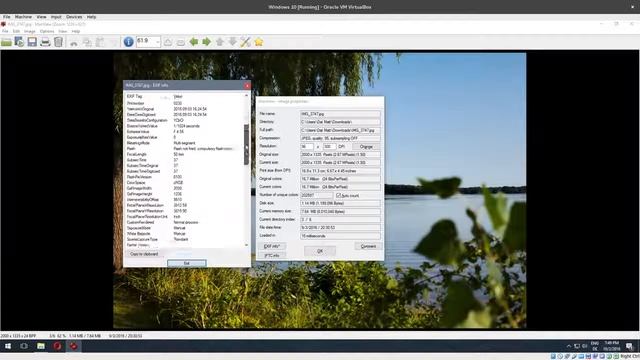Click Exit button in EXIF info dialog
640x360 pixels.
187,263
